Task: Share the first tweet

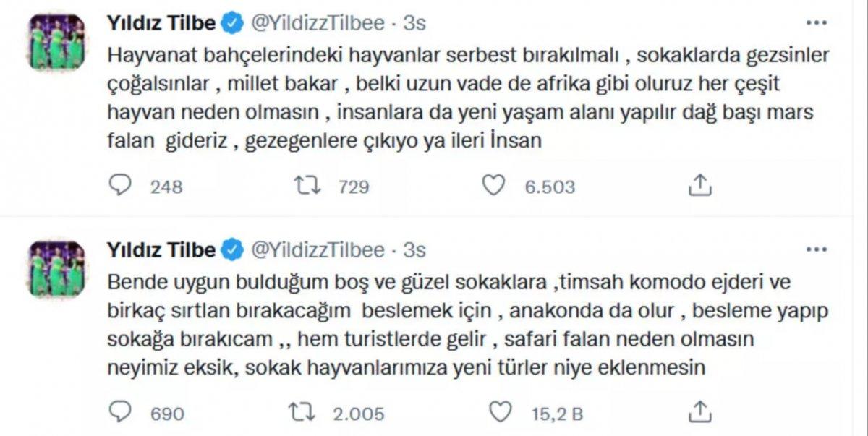Action: [x=700, y=186]
